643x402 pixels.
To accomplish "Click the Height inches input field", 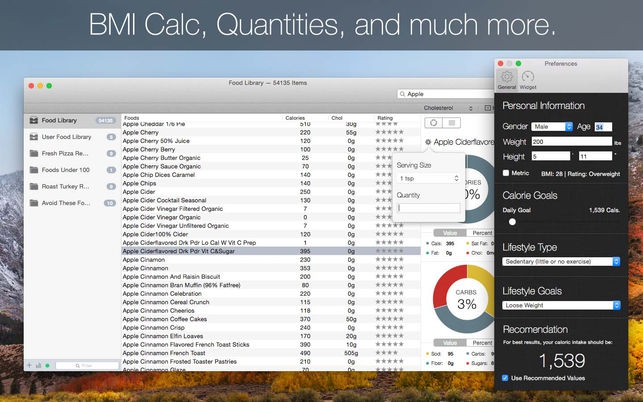I will pyautogui.click(x=595, y=156).
